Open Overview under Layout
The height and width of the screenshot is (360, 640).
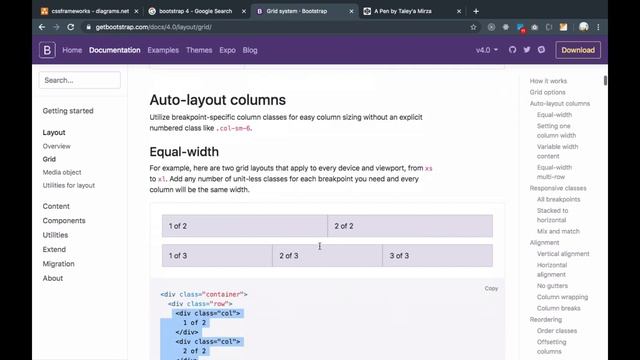click(x=56, y=146)
